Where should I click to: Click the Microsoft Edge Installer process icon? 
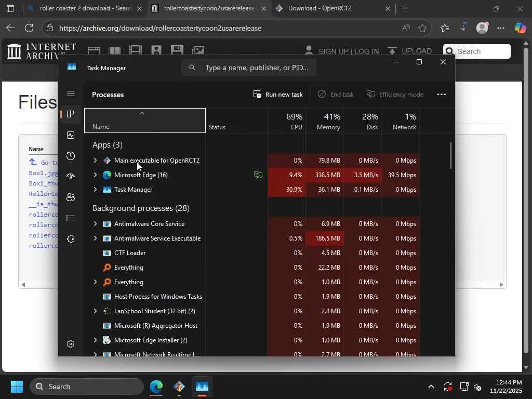pos(107,340)
